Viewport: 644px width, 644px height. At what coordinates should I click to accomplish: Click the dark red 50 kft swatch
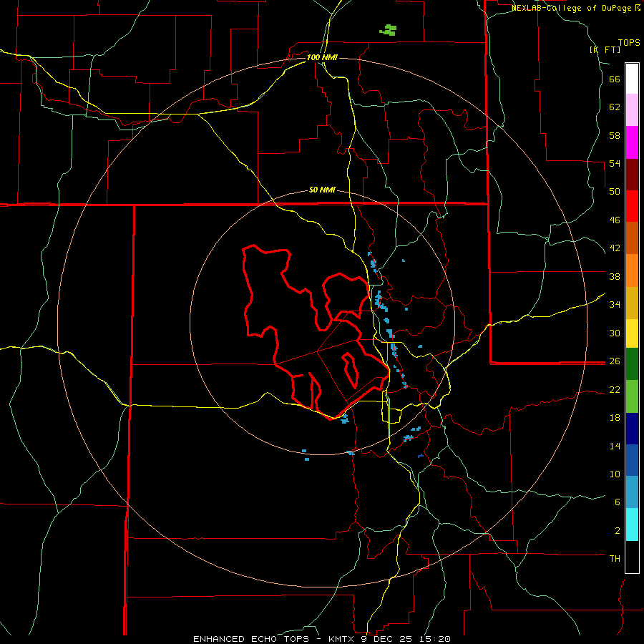632,175
